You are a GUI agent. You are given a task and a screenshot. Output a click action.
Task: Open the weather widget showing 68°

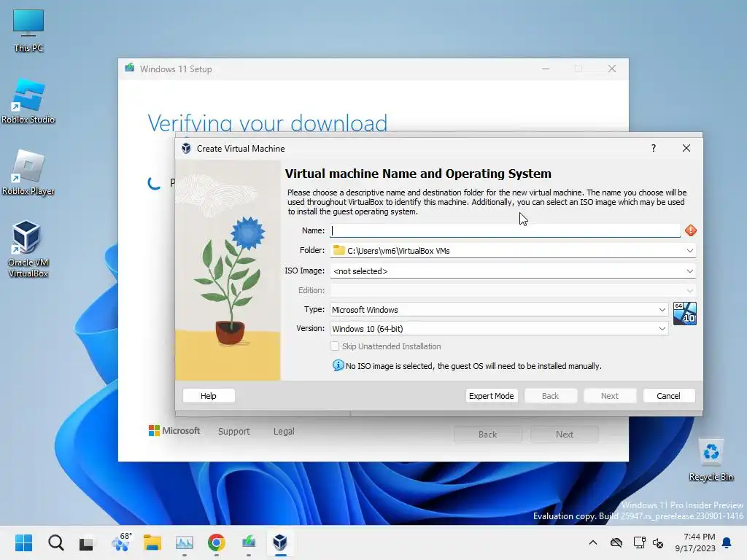pyautogui.click(x=120, y=542)
